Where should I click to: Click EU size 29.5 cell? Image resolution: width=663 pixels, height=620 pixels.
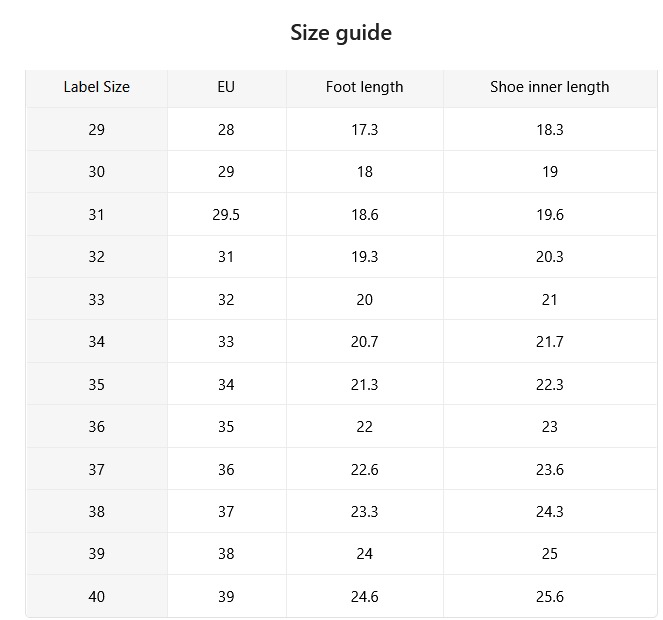226,214
